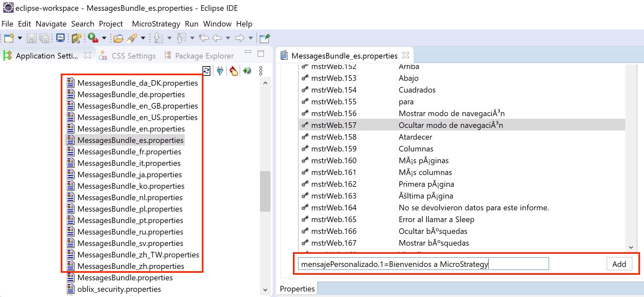Open the Help menu
Viewport: 644px width, 297px height.
[244, 24]
